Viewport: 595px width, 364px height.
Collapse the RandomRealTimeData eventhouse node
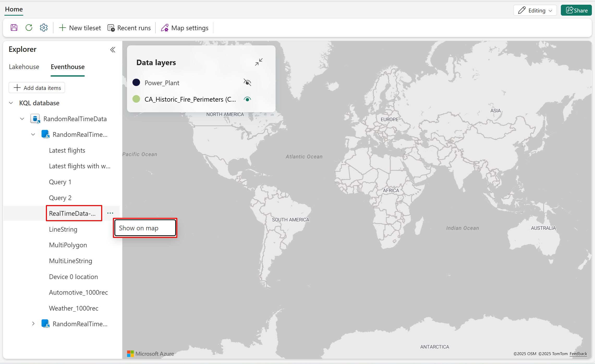pyautogui.click(x=22, y=119)
